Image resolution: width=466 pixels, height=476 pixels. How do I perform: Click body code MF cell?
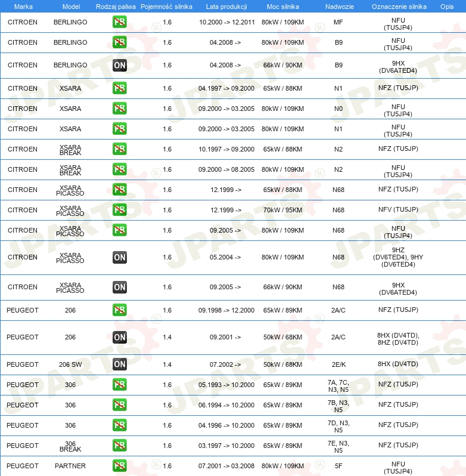[x=338, y=22]
